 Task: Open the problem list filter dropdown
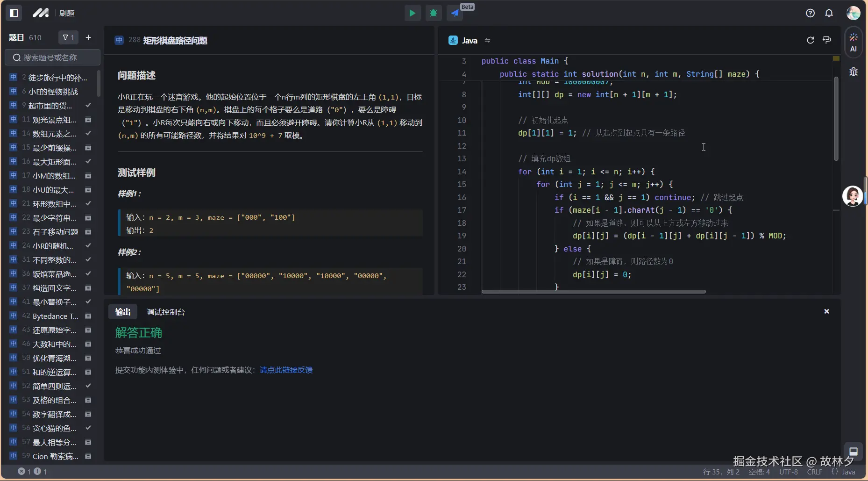pyautogui.click(x=68, y=37)
